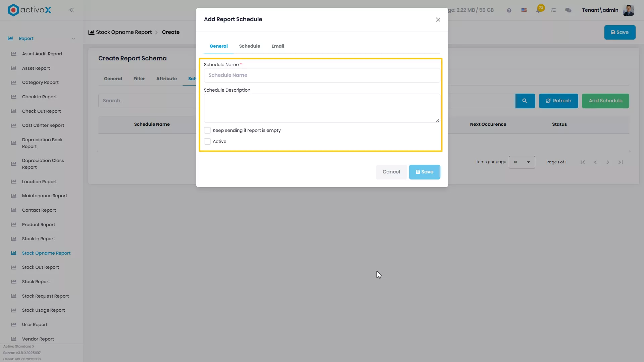Click Schedule Name column header

pyautogui.click(x=152, y=124)
